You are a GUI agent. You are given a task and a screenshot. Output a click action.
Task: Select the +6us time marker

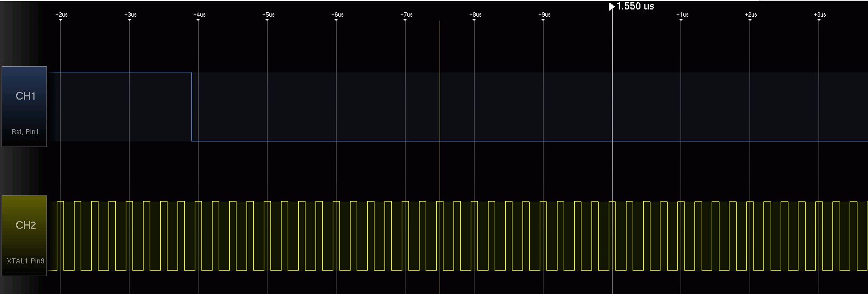point(337,15)
